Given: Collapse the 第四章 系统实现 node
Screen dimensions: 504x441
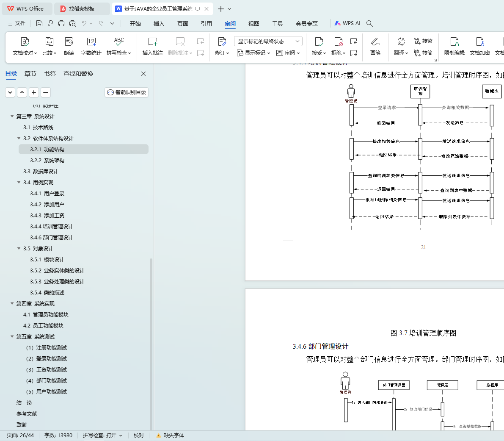Looking at the screenshot, I should click(12, 303).
